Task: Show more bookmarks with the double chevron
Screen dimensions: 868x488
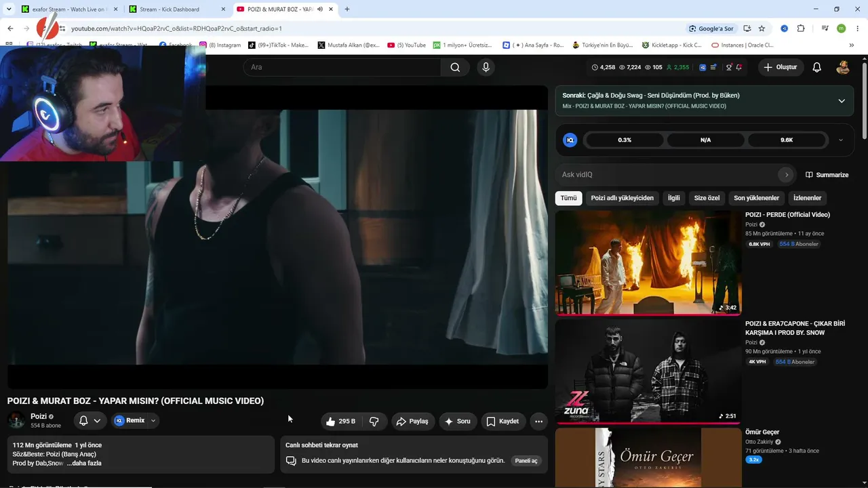Action: pos(852,45)
